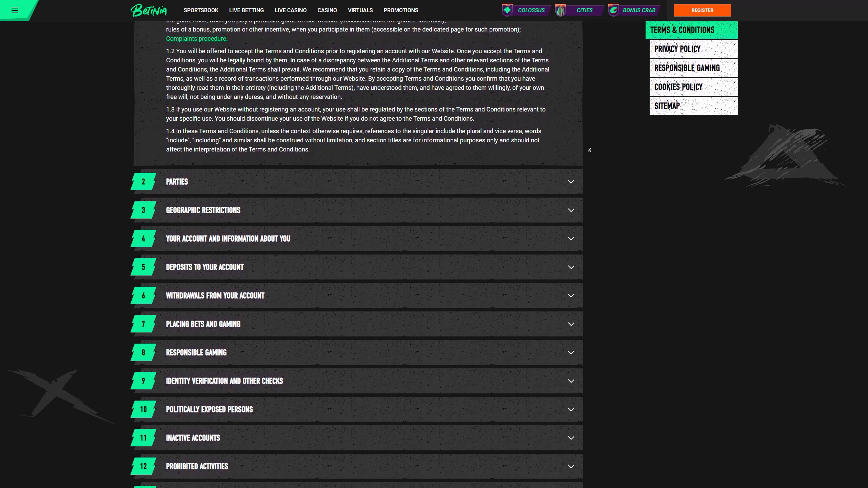868x488 pixels.
Task: Follow the Complaints procedure link
Action: point(197,39)
